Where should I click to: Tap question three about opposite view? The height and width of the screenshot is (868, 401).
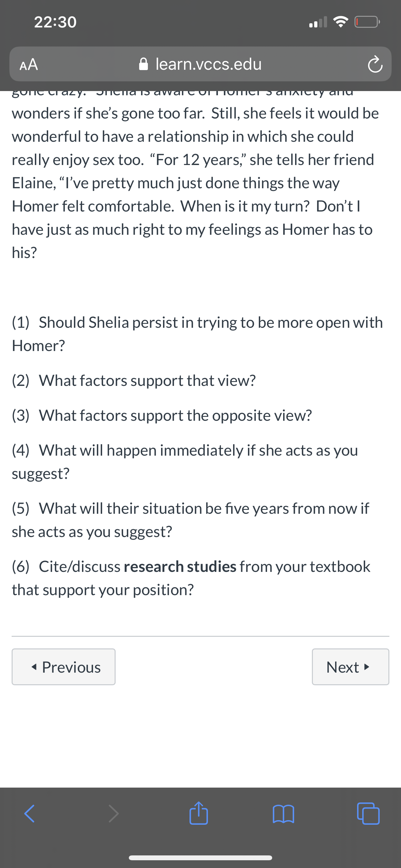(162, 416)
